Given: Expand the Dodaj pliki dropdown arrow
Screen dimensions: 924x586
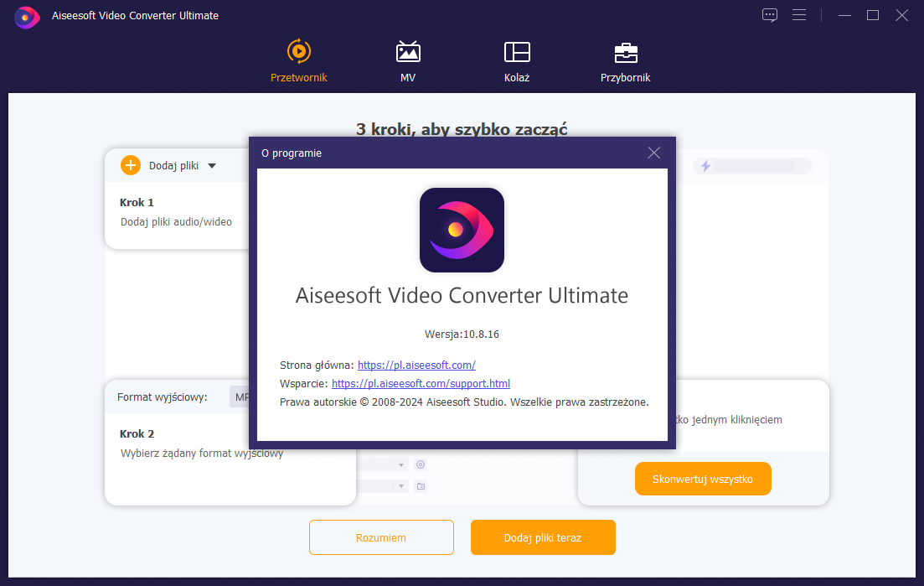Looking at the screenshot, I should tap(212, 166).
